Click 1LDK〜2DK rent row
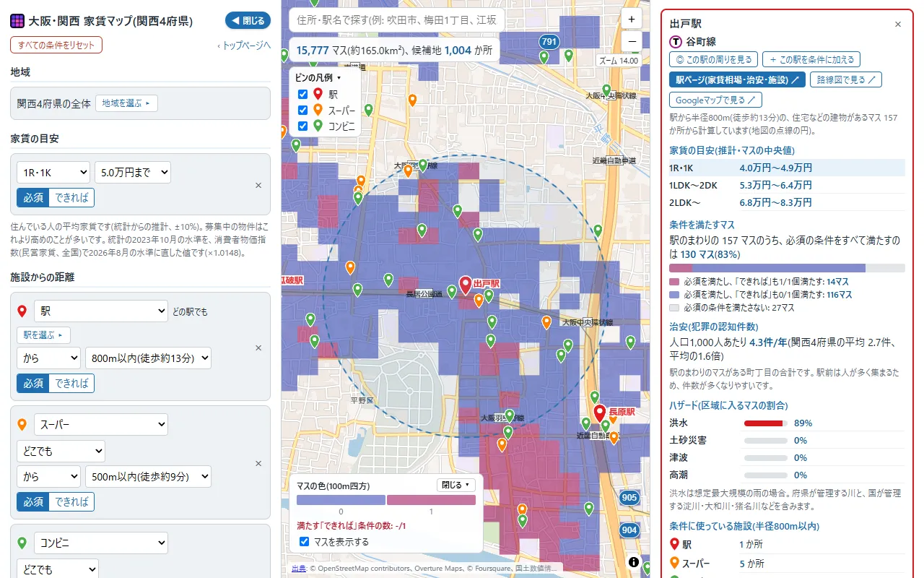The width and height of the screenshot is (924, 578). [787, 185]
